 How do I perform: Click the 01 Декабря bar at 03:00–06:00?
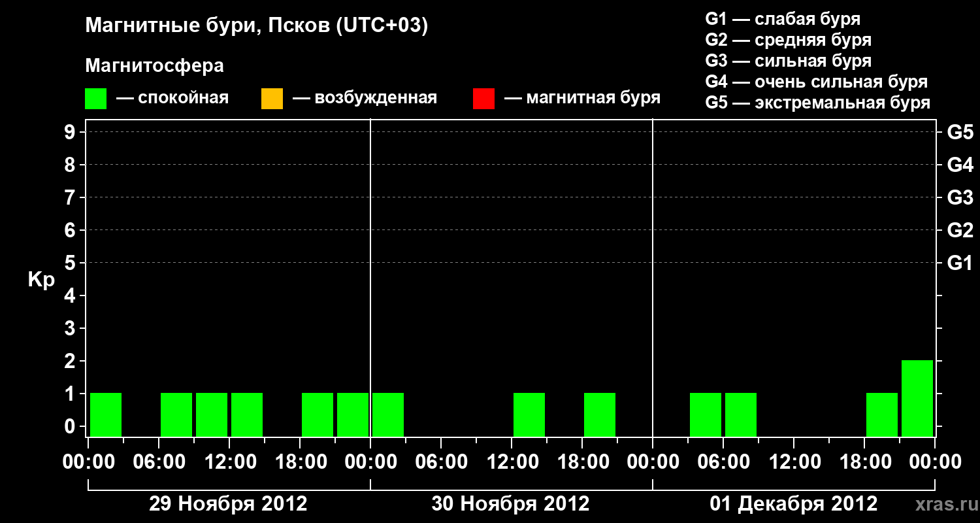click(706, 414)
